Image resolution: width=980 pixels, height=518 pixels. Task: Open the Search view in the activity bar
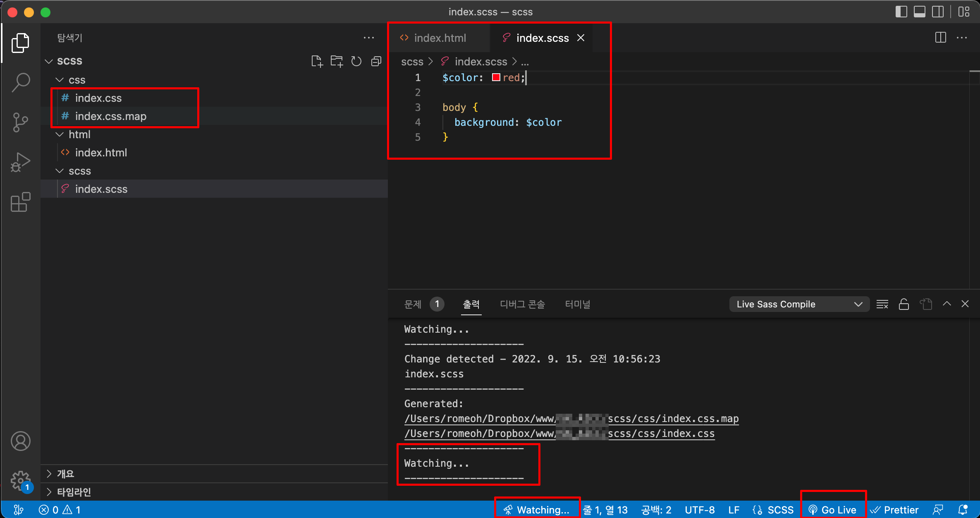(x=20, y=82)
